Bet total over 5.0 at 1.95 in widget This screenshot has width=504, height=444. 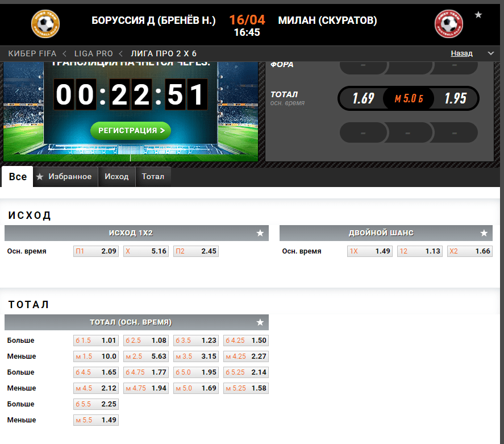pos(455,98)
